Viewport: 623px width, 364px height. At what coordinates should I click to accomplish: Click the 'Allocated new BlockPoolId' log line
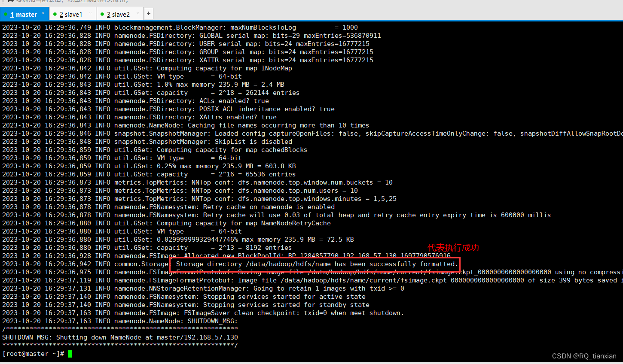[x=226, y=256]
